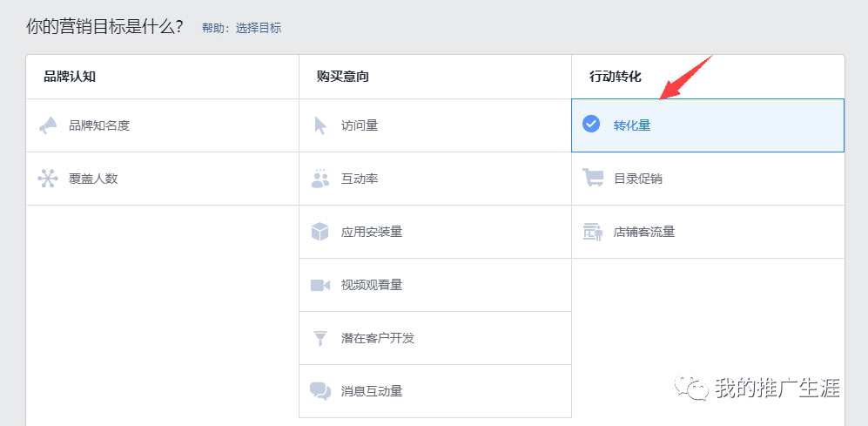868x426 pixels.
Task: Click the box icon for 应用安装量
Action: point(320,232)
